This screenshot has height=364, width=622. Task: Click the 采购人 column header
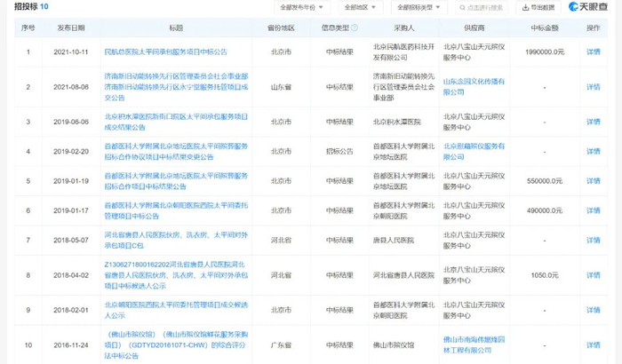(403, 28)
